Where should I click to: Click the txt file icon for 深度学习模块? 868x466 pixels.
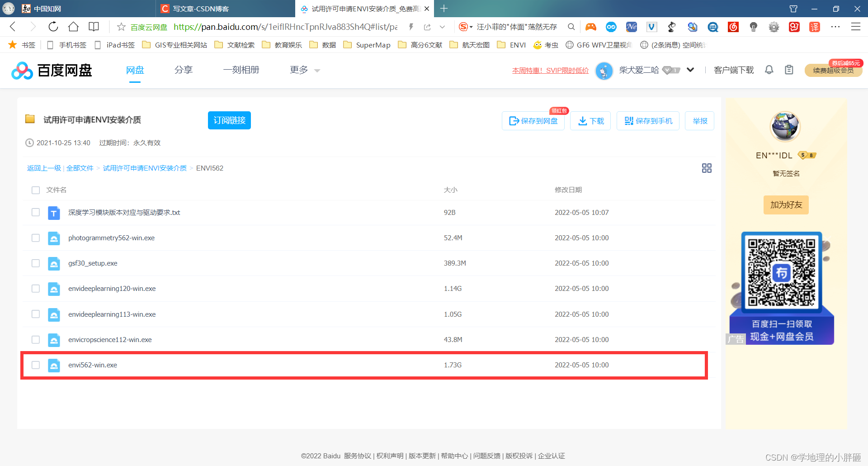point(54,213)
